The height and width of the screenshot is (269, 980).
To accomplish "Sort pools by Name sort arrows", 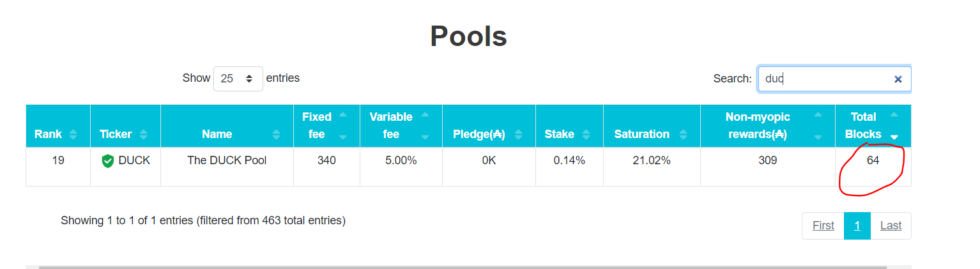I will click(x=276, y=134).
